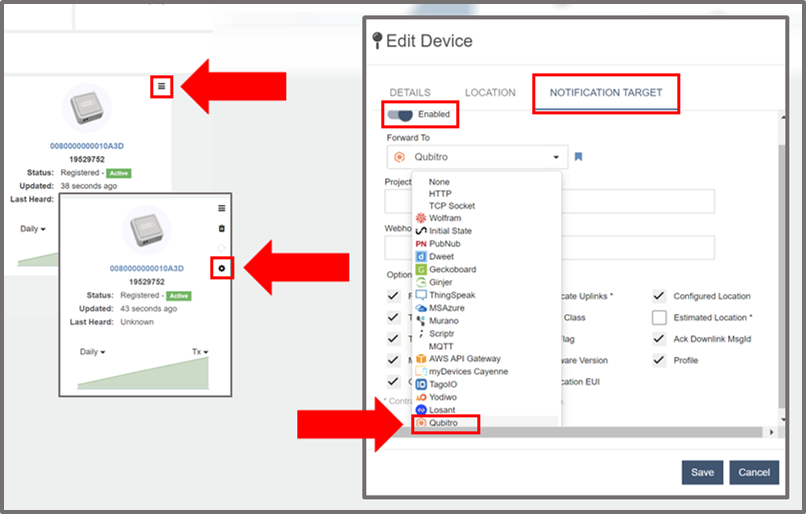Select the myDevices Cayenne entry
This screenshot has width=806, height=514.
tap(462, 371)
